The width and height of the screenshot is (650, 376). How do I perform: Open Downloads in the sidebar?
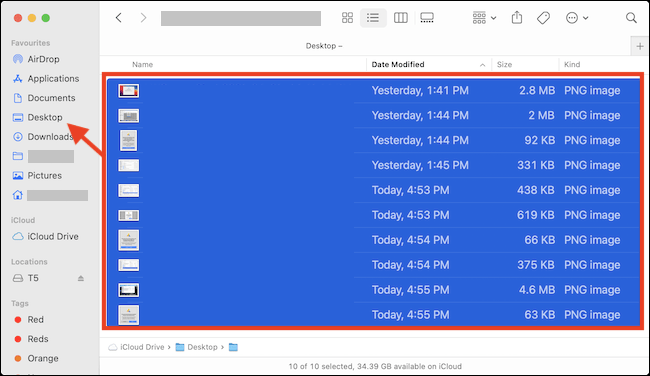pyautogui.click(x=43, y=137)
